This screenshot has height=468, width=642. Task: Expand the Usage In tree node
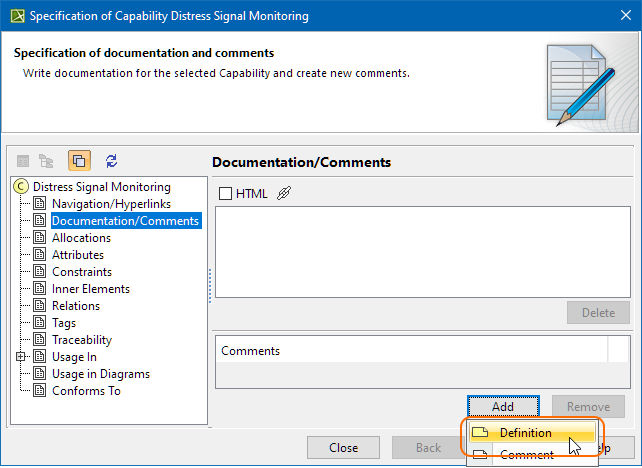[x=21, y=357]
